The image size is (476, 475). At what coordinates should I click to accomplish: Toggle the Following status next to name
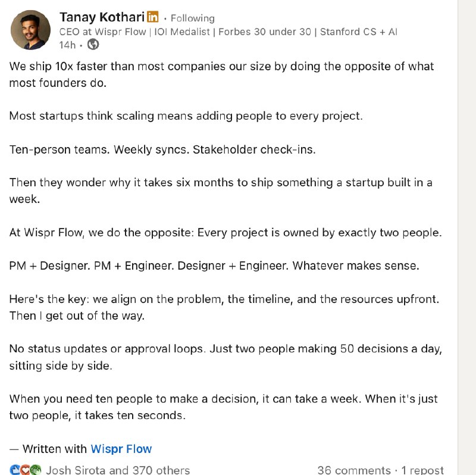[x=192, y=18]
